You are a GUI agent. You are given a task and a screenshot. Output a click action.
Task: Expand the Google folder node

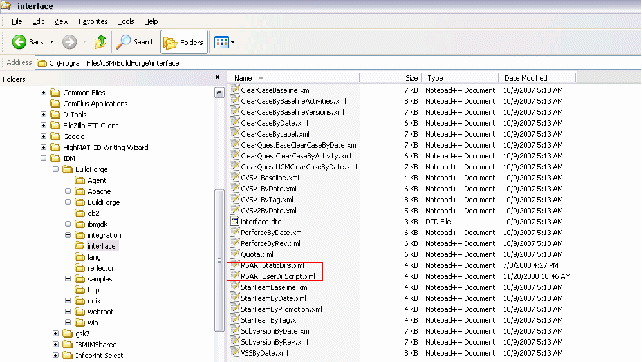[44, 136]
